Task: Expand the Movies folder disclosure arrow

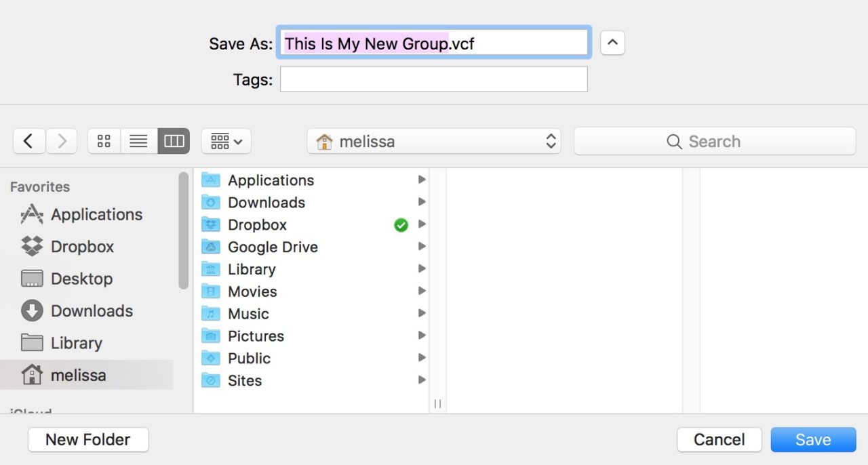Action: coord(422,291)
